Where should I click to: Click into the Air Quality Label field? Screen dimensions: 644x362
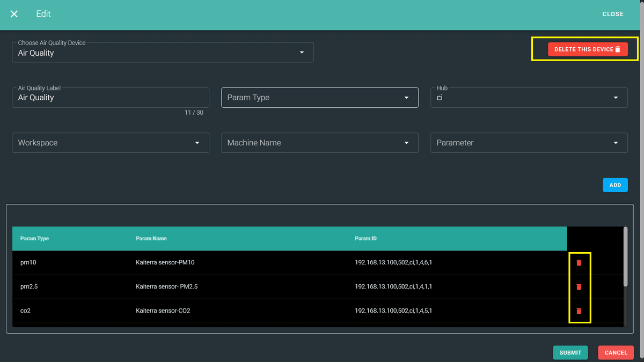(x=110, y=98)
